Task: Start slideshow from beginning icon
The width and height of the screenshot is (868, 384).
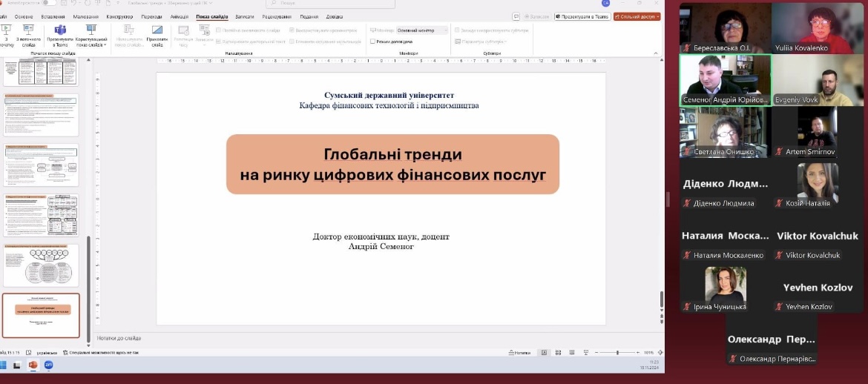Action: 6,30
